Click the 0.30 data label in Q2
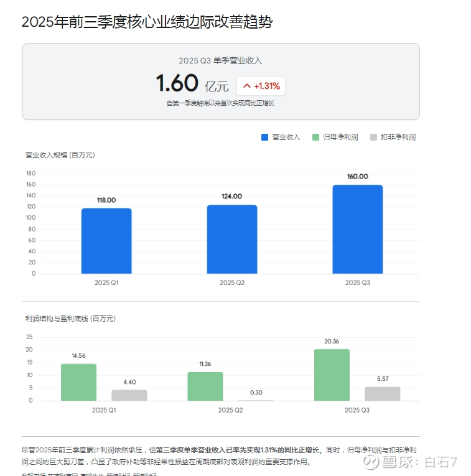This screenshot has height=476, width=471. [256, 393]
